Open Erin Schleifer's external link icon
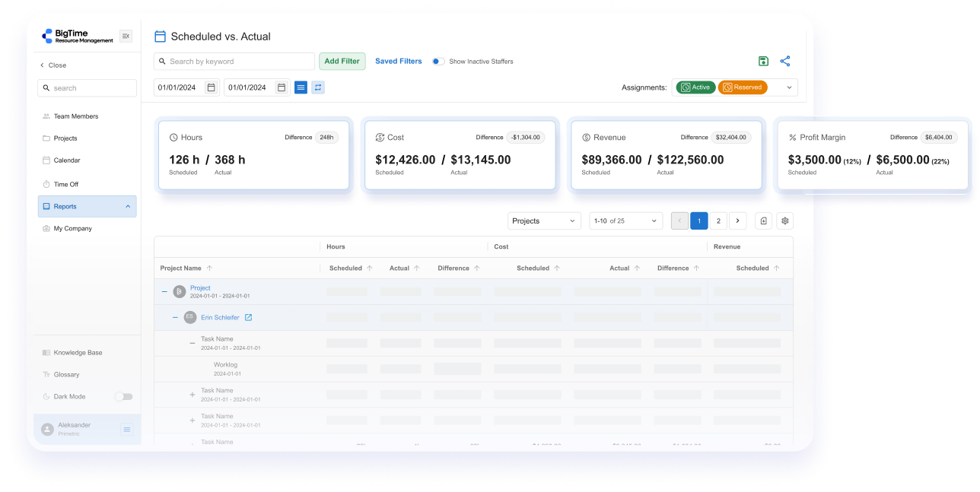This screenshot has width=980, height=492. [x=248, y=318]
